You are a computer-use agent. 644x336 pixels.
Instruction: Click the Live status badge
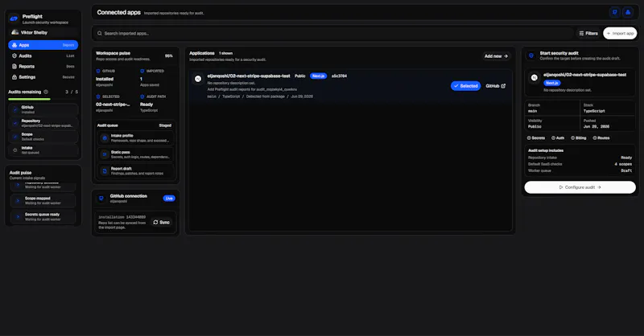(169, 199)
